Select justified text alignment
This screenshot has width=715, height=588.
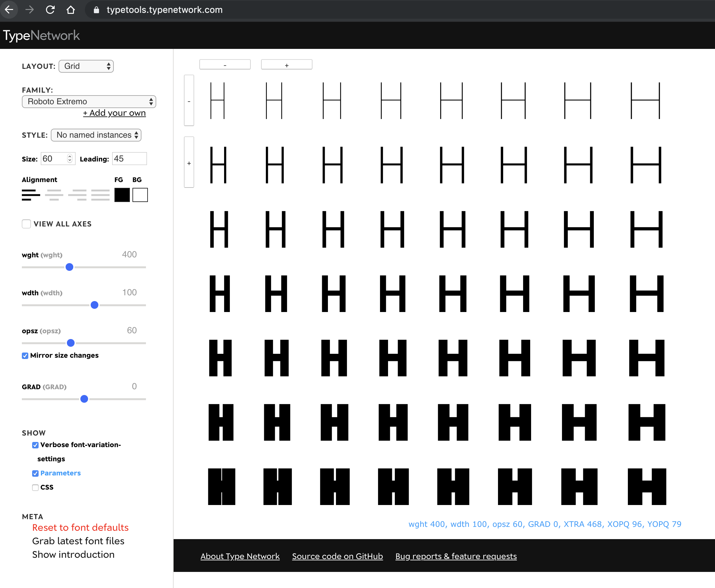[100, 195]
